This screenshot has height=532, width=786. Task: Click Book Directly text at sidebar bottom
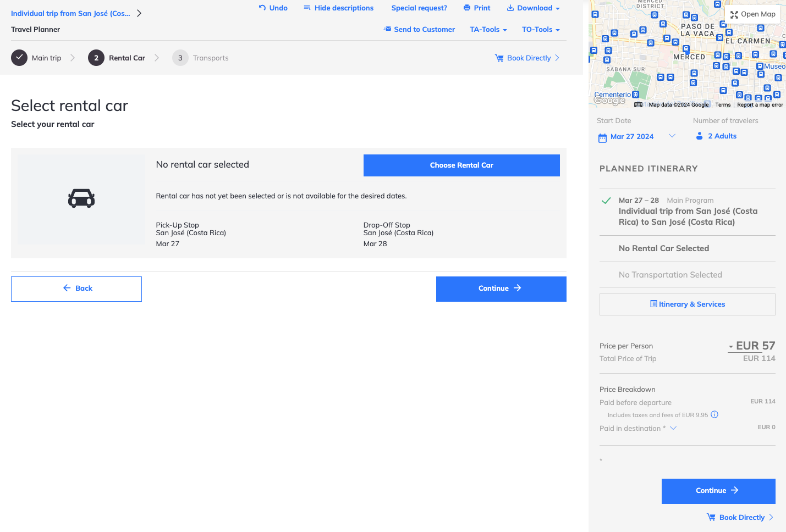click(x=742, y=517)
